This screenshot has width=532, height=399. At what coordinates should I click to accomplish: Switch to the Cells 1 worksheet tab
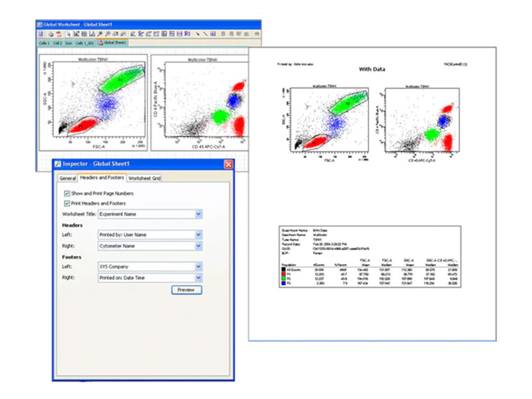point(44,43)
